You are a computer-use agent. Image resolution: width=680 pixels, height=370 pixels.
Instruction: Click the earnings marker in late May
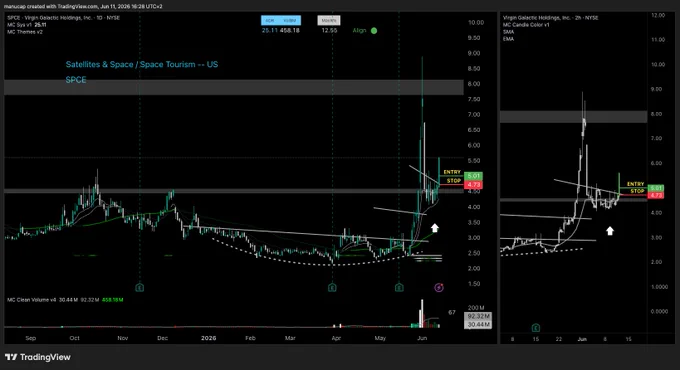coord(399,287)
